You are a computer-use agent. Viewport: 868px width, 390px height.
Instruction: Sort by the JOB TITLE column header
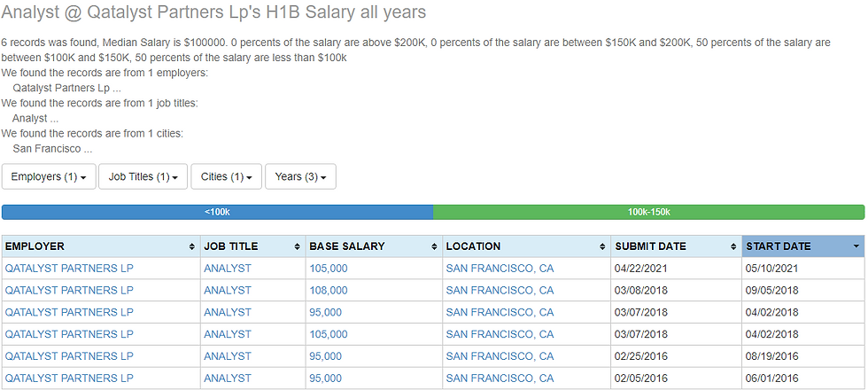(253, 246)
